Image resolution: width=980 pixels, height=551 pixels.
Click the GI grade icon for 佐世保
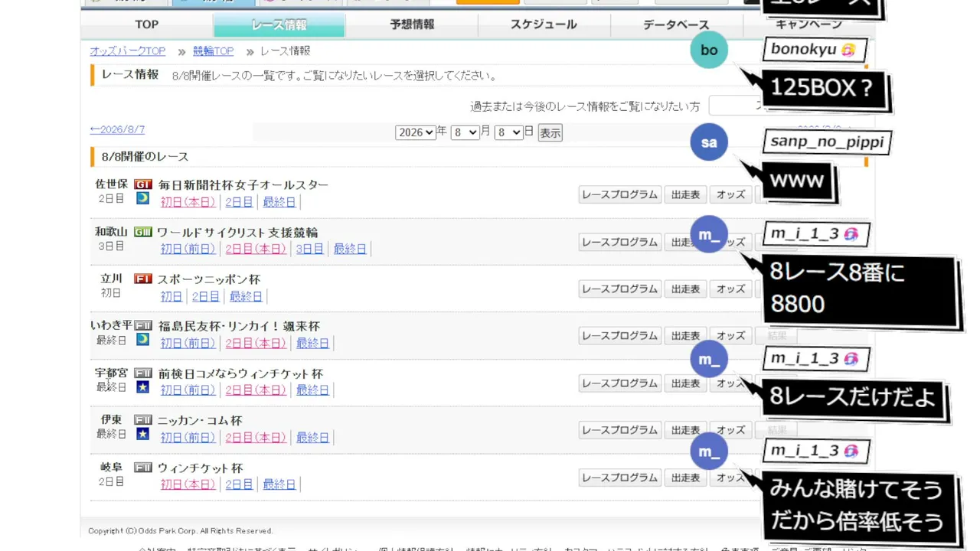pyautogui.click(x=143, y=184)
